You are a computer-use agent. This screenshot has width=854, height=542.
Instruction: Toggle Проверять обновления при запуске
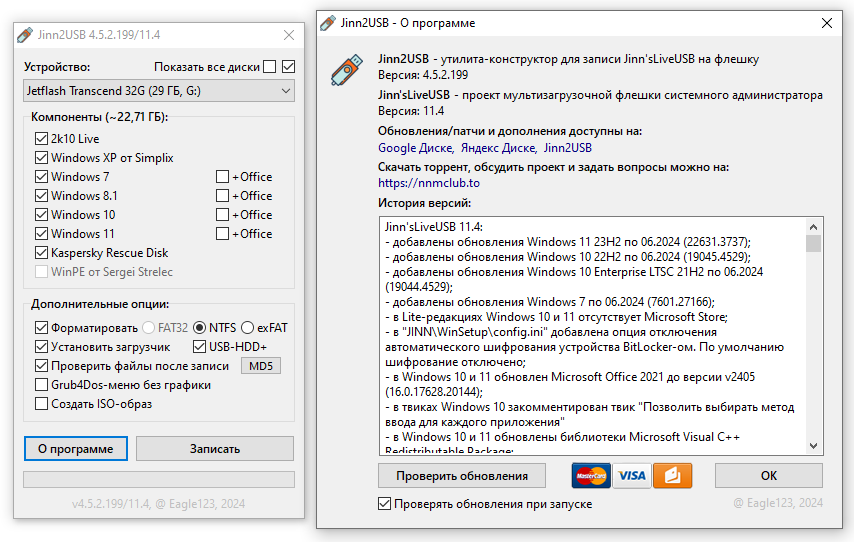point(385,504)
